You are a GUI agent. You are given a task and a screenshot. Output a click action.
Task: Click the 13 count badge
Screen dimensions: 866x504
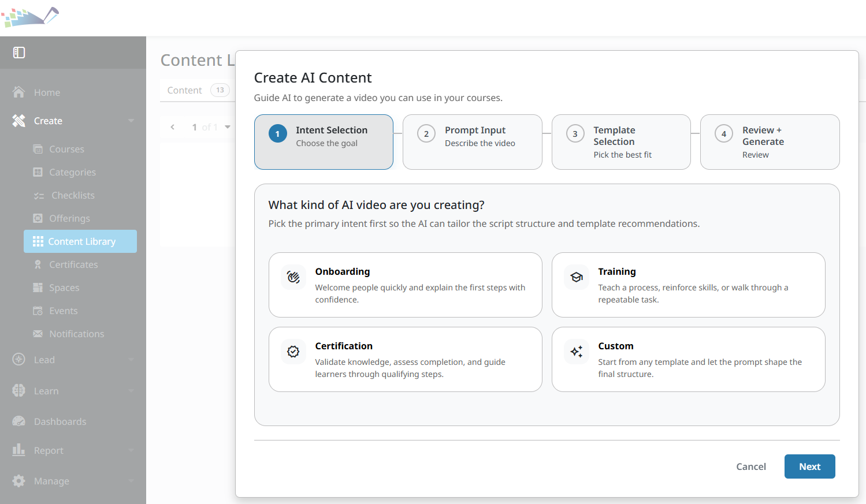(220, 90)
